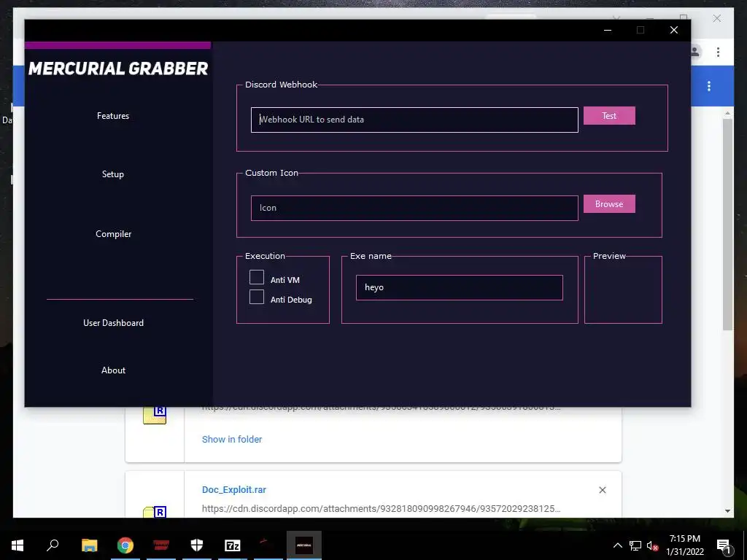Open the About page in sidebar
Viewport: 747px width, 560px height.
click(x=113, y=370)
